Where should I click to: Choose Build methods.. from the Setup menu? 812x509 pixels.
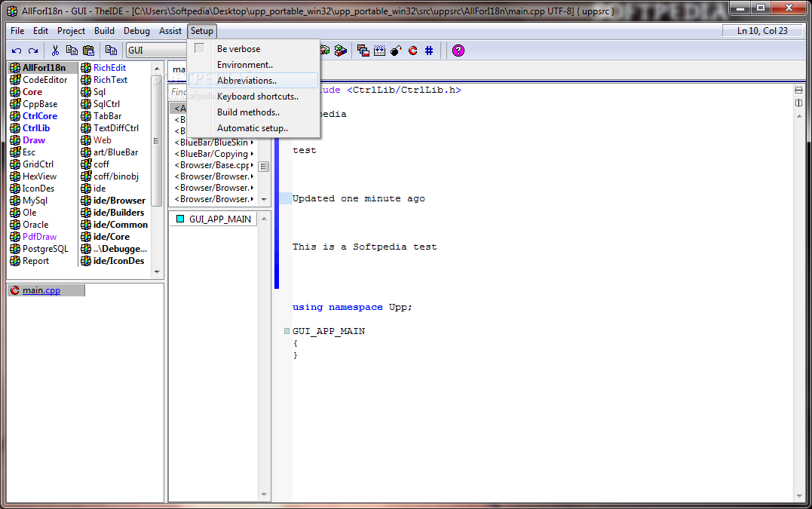pos(253,112)
